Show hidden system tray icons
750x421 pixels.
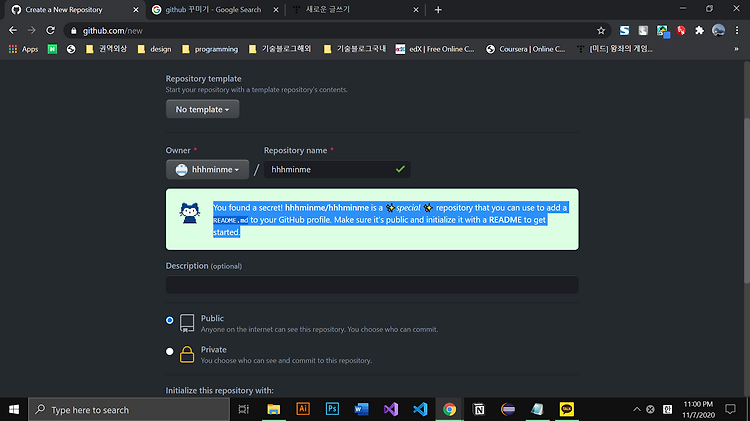(637, 410)
